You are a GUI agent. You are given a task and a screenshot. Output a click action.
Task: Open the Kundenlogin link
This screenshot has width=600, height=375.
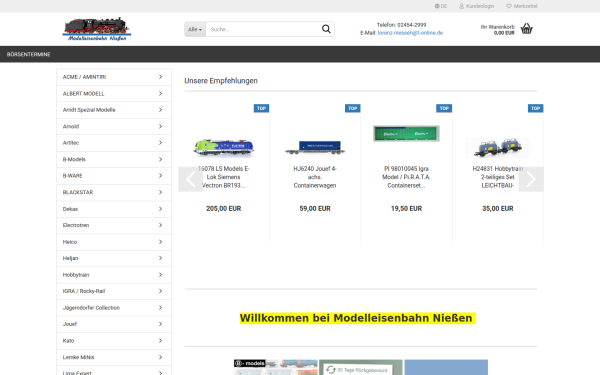click(x=480, y=6)
